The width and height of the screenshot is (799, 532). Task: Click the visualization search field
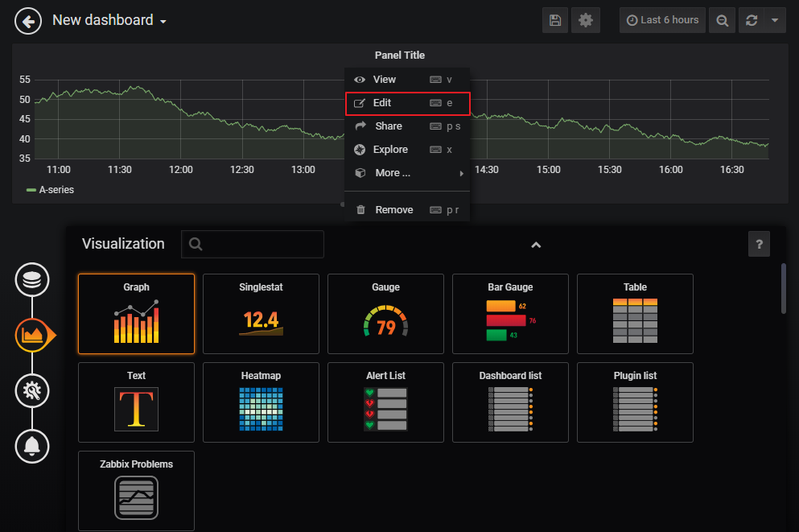(252, 244)
